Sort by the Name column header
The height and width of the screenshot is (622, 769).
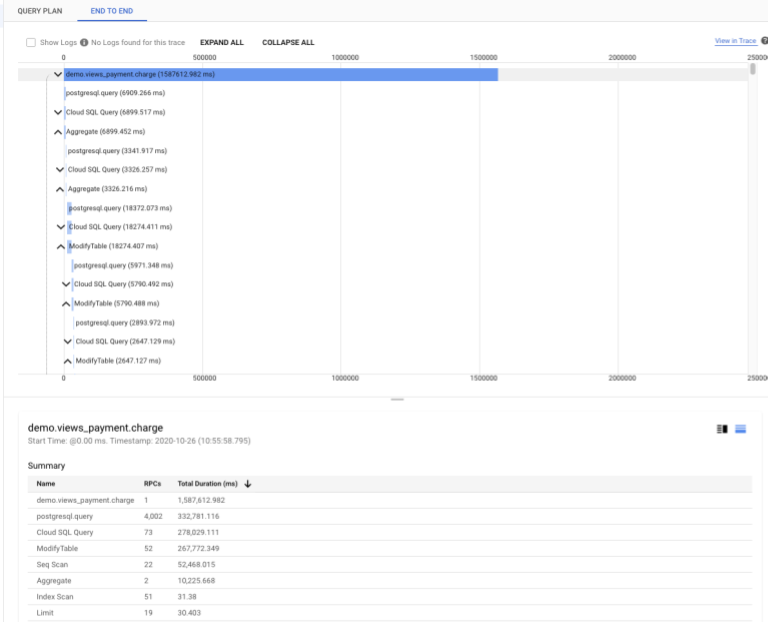46,484
